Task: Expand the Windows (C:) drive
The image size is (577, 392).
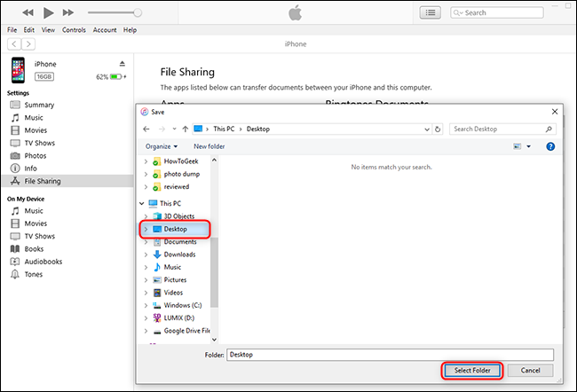Action: tap(146, 306)
